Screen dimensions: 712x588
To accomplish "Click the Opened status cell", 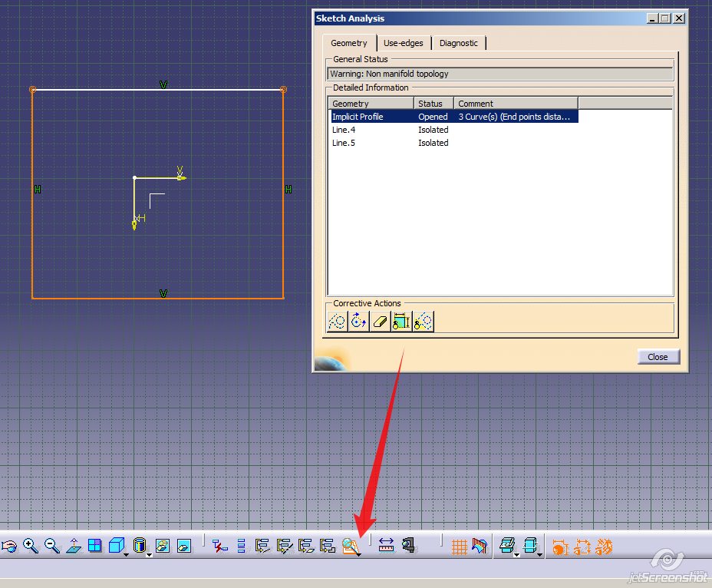I will coord(433,117).
